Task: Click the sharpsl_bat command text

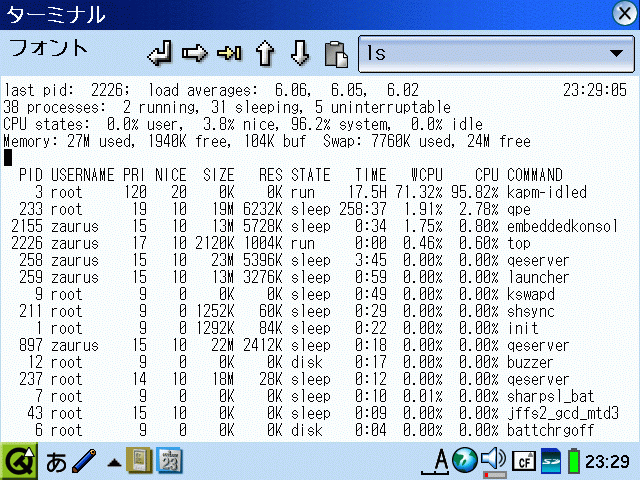Action: tap(550, 396)
